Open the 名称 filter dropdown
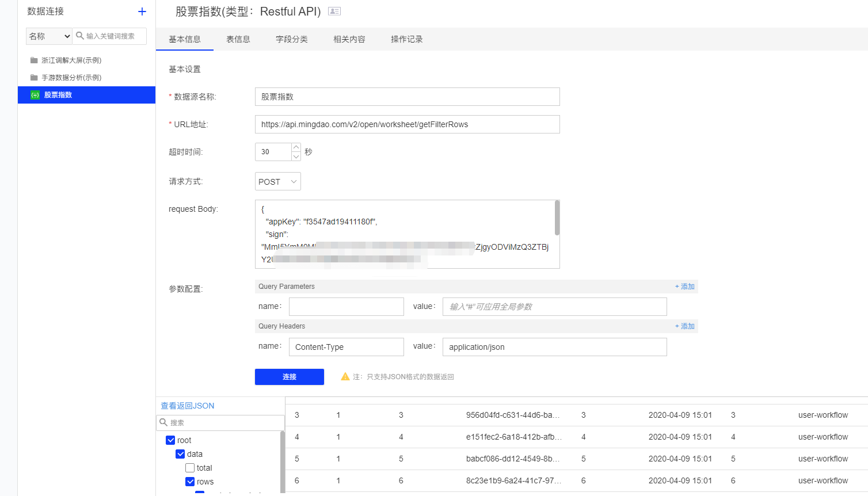Viewport: 868px width, 496px height. tap(49, 36)
